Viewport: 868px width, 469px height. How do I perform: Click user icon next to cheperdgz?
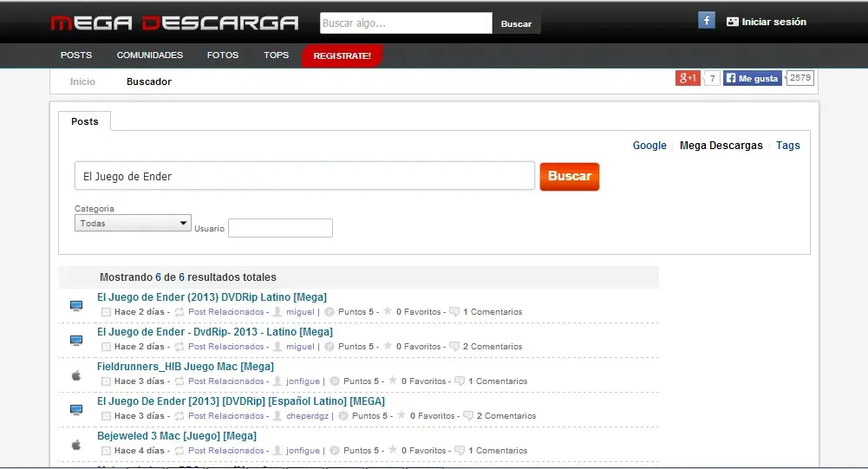(x=277, y=415)
